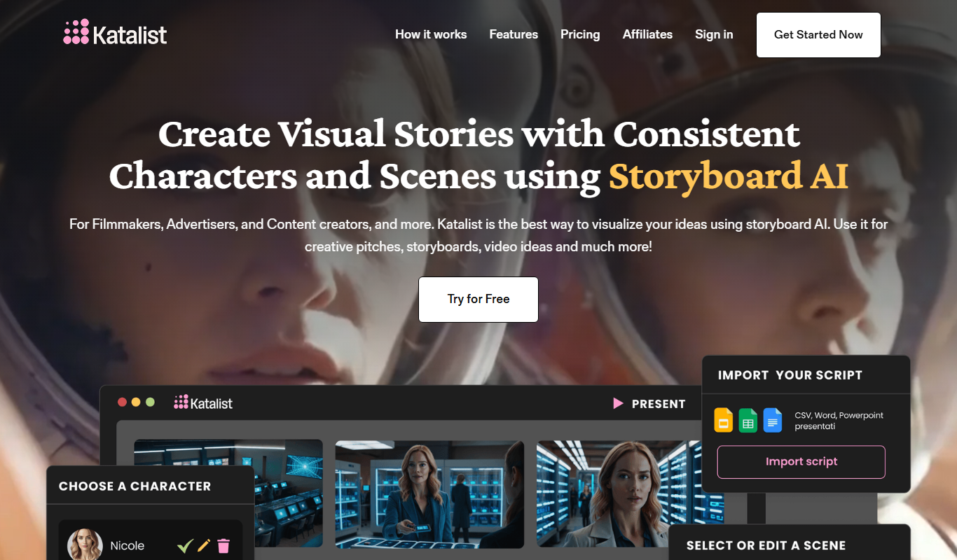Viewport: 957px width, 560px height.
Task: Open the How it works page
Action: pos(431,34)
